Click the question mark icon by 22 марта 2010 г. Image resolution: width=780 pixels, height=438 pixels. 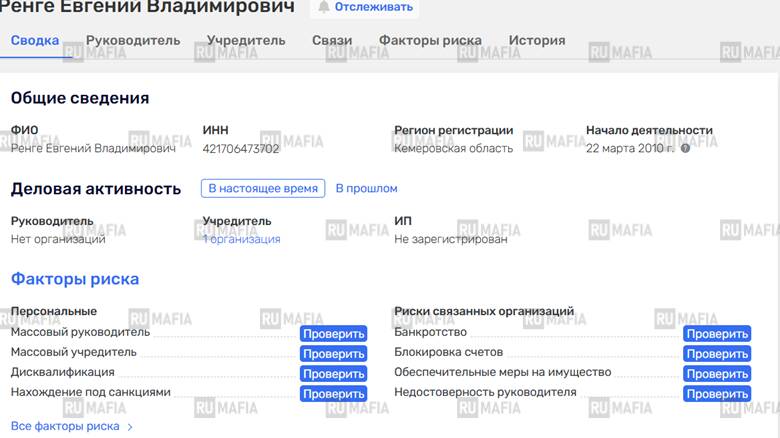tap(685, 148)
